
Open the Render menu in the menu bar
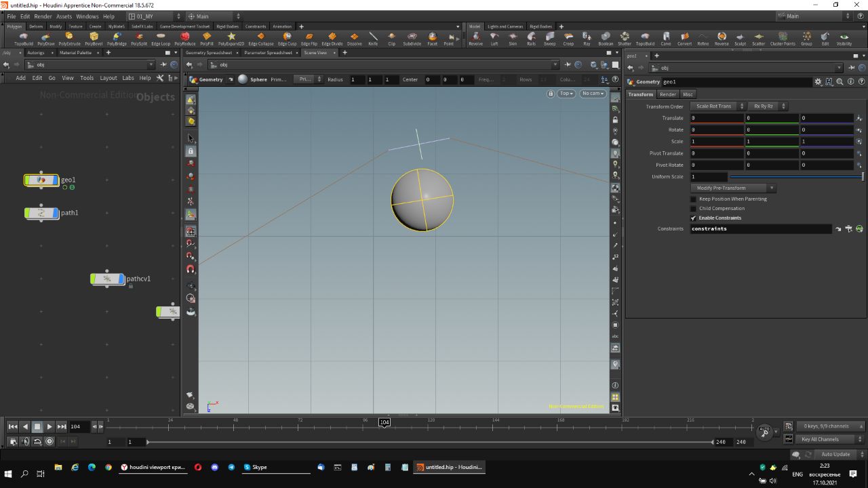pos(43,16)
